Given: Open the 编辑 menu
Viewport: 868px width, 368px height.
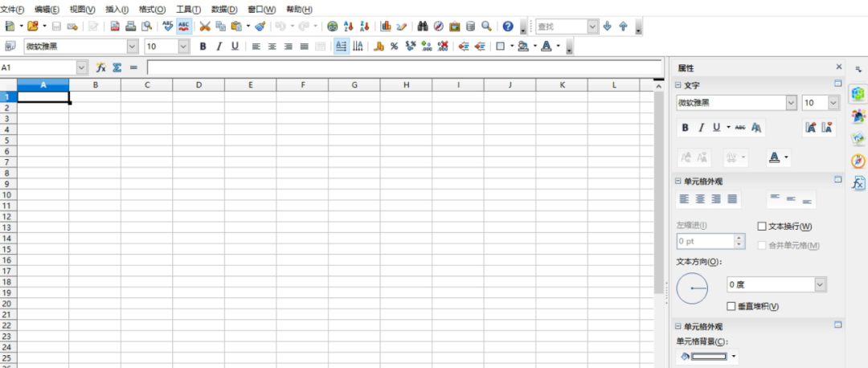Looking at the screenshot, I should coord(47,10).
